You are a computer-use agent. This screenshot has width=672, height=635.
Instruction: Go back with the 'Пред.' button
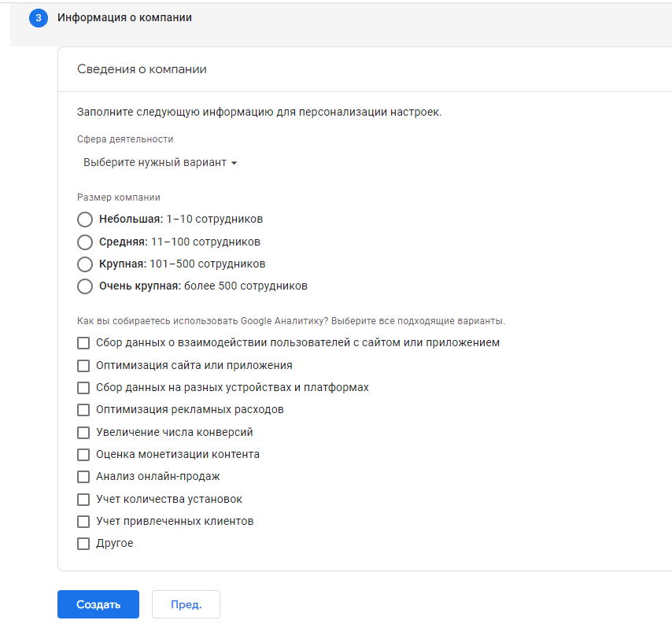[186, 604]
